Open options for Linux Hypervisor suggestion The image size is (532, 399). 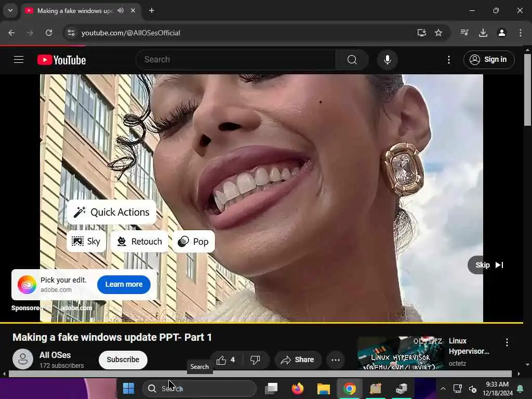[x=507, y=342]
